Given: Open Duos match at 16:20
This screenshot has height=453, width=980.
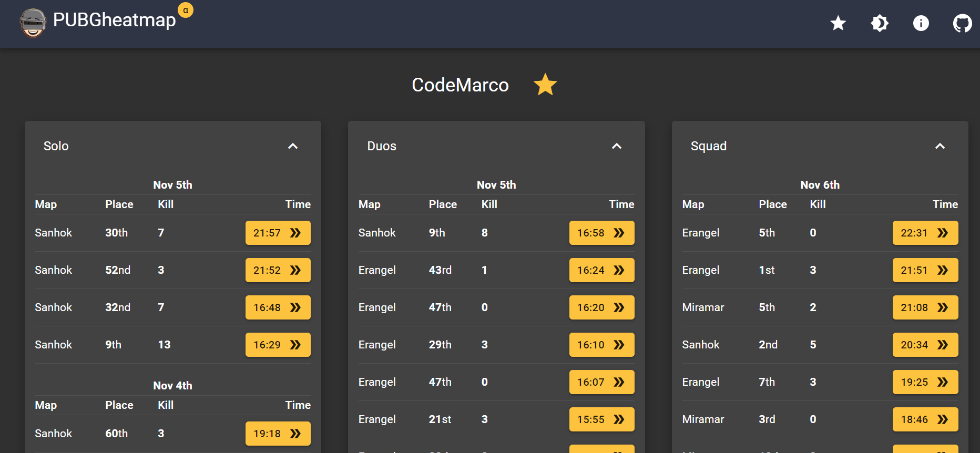Looking at the screenshot, I should pos(602,307).
